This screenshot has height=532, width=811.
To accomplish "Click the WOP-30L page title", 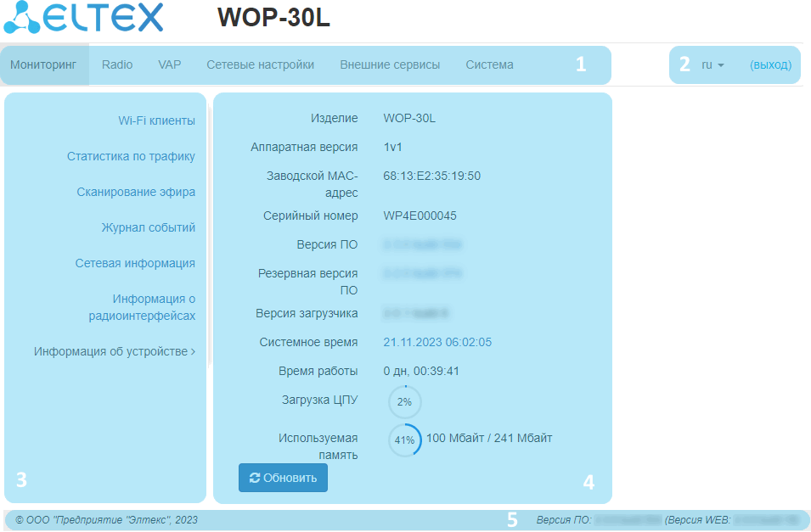I will click(273, 18).
